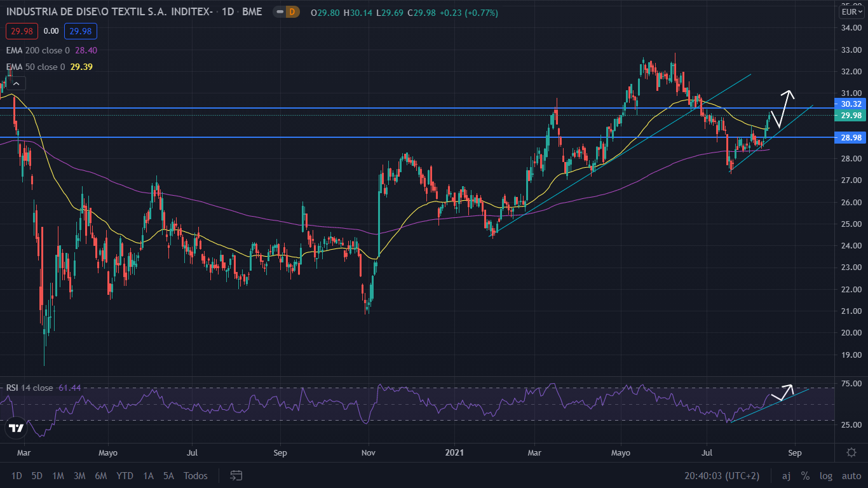
Task: Toggle auto price scaling
Action: point(850,475)
